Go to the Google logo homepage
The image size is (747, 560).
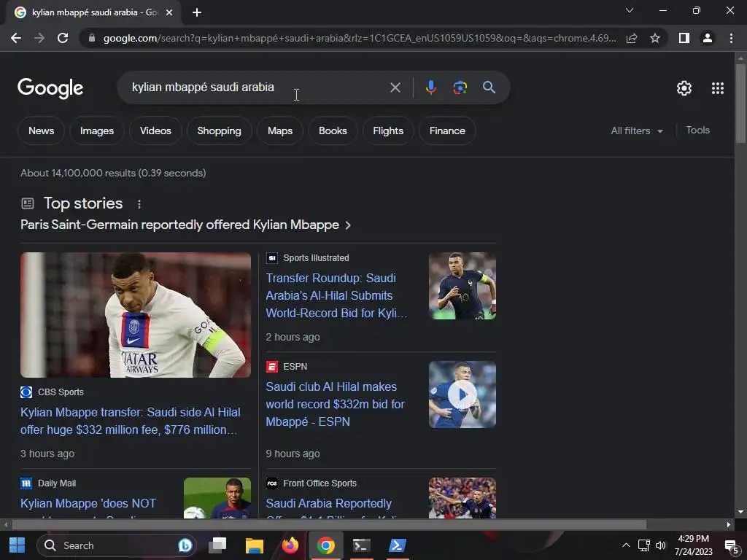point(50,88)
